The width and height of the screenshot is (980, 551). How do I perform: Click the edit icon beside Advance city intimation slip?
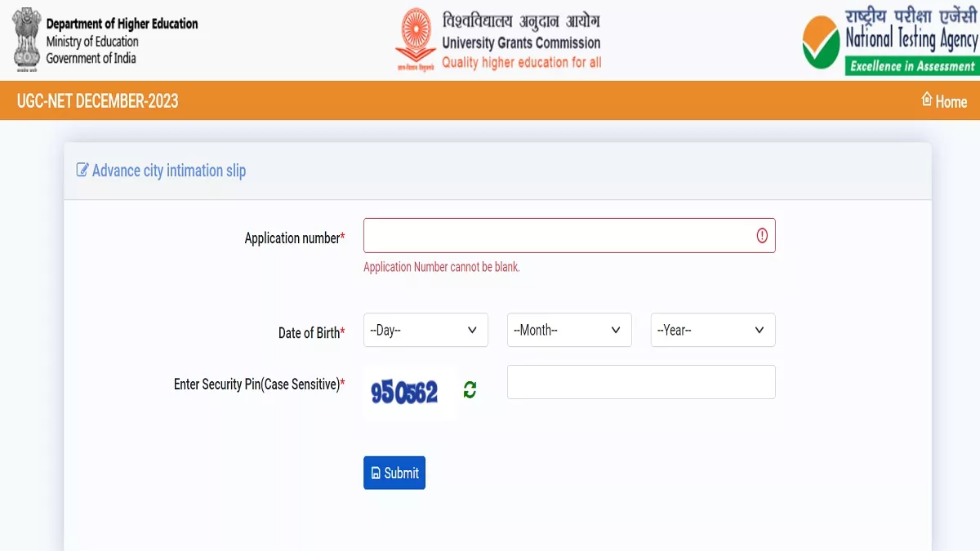point(82,170)
